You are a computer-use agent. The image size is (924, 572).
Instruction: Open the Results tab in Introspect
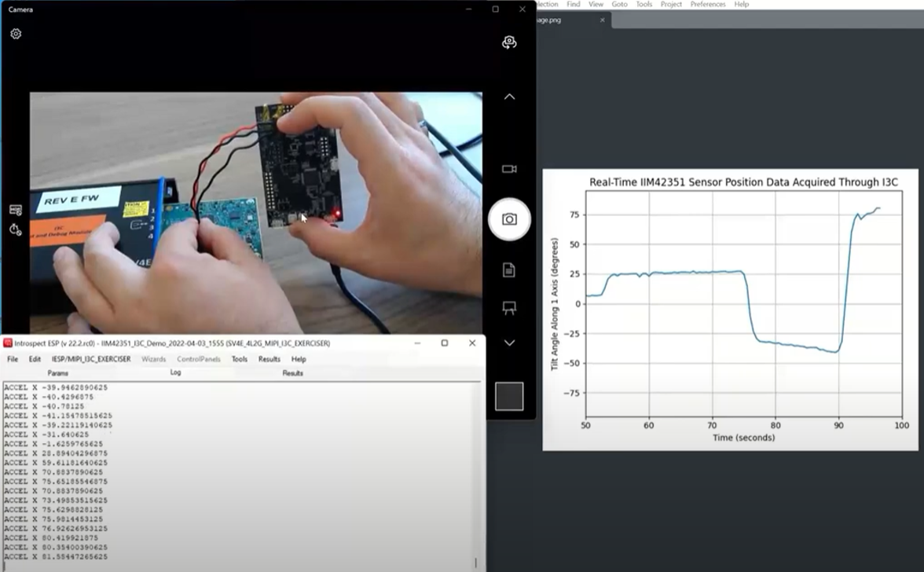click(x=292, y=373)
